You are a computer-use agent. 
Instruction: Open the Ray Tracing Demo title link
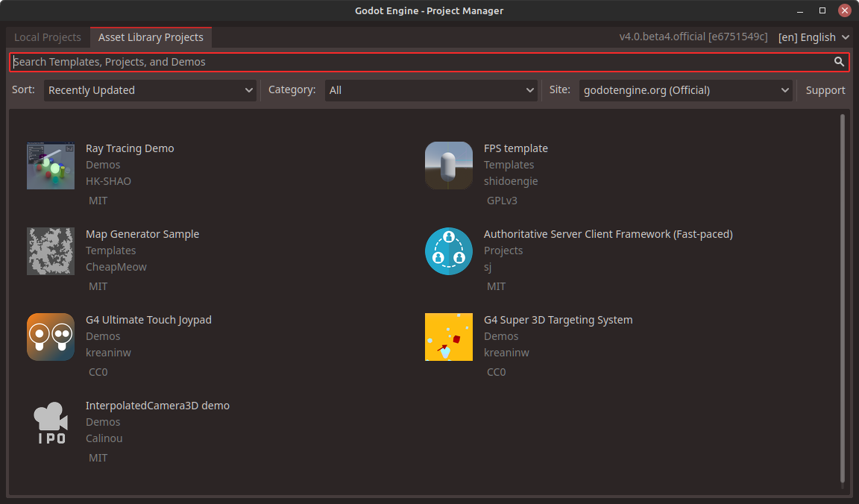130,148
